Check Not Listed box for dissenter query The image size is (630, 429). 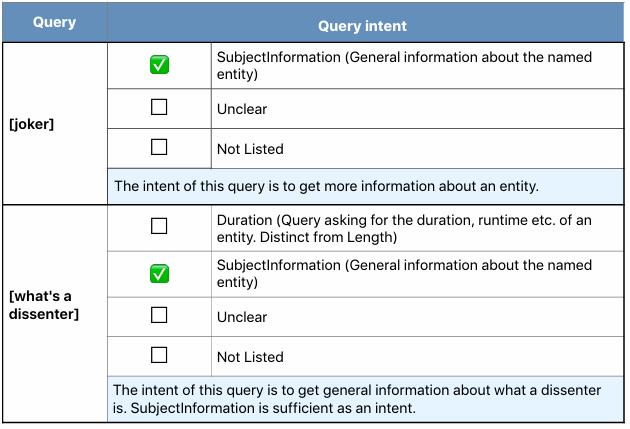(x=159, y=355)
